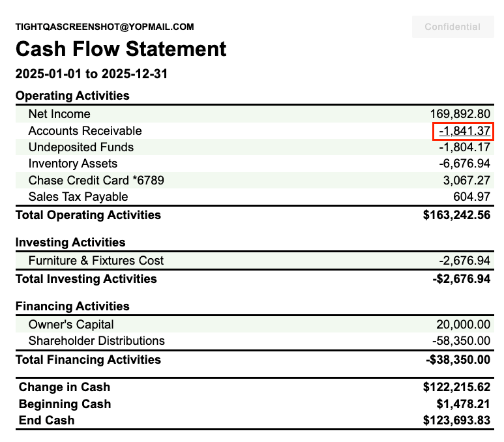This screenshot has width=504, height=442.
Task: Click the Furniture & Fixtures Cost amount
Action: point(464,261)
